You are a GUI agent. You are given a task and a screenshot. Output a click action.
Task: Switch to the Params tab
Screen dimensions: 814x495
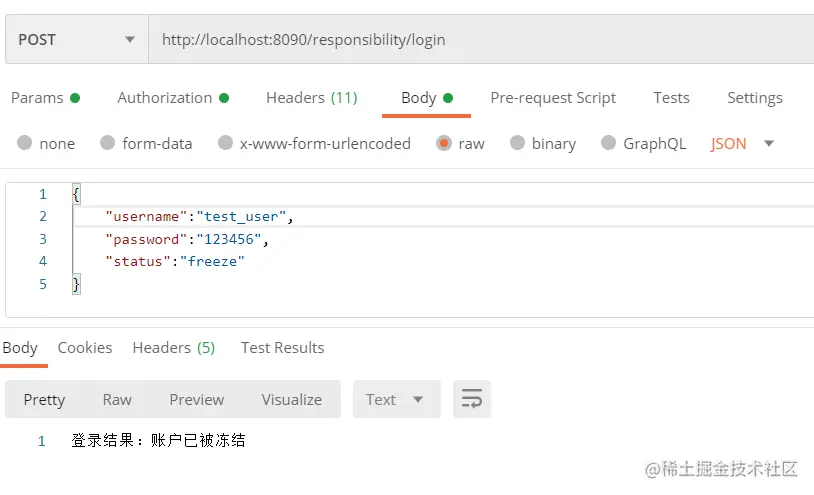click(37, 97)
